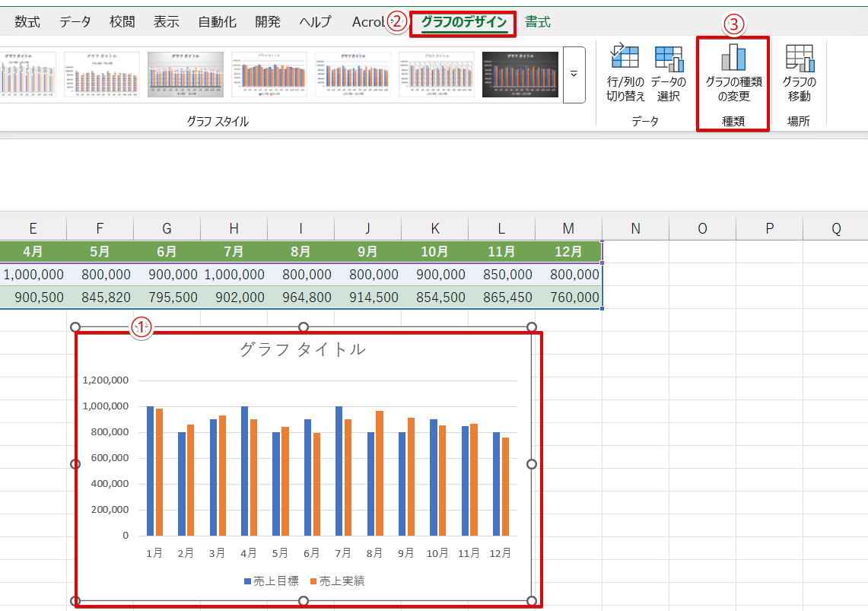The height and width of the screenshot is (611, 868).
Task: Click the chart's right middle resize handle
Action: [532, 464]
